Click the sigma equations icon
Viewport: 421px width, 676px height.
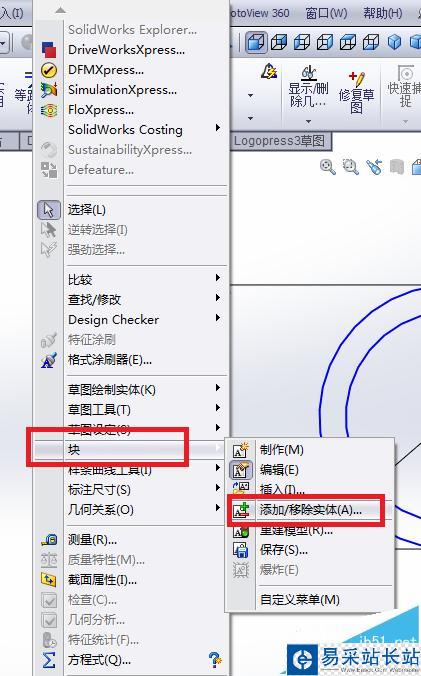[x=49, y=660]
